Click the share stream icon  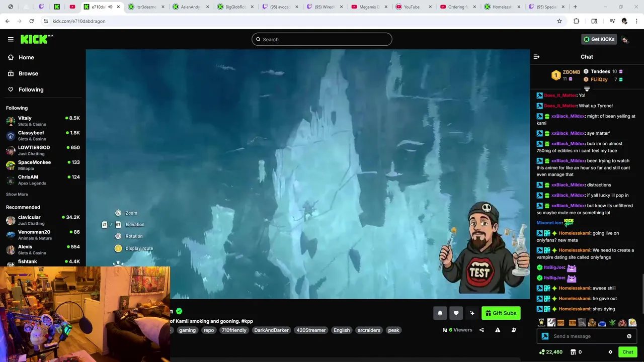click(481, 330)
